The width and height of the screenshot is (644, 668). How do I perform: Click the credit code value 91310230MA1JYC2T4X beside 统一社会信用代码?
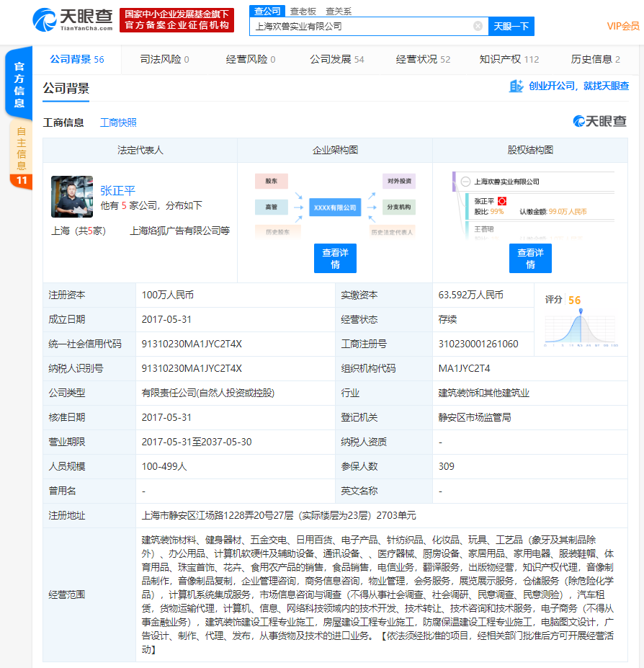pyautogui.click(x=192, y=344)
